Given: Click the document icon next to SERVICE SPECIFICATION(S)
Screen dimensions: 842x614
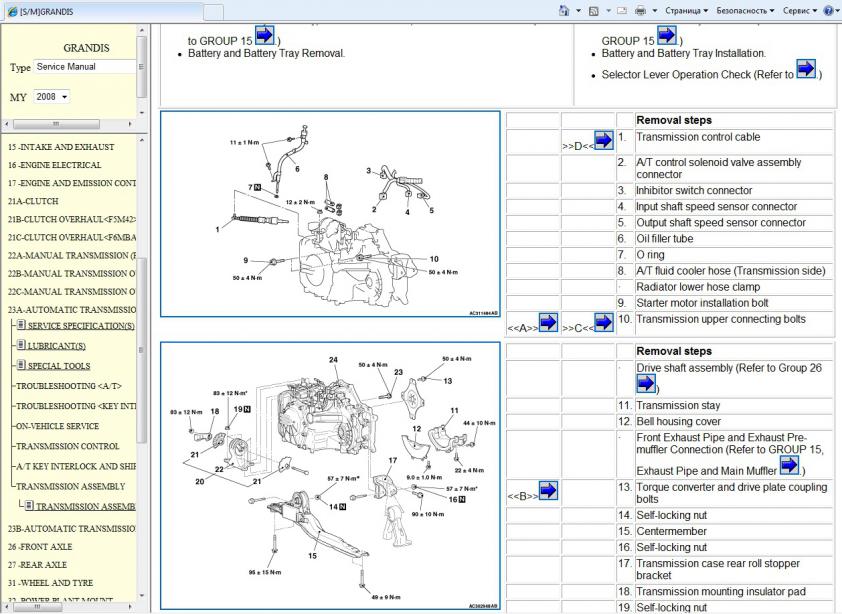Looking at the screenshot, I should 21,324.
